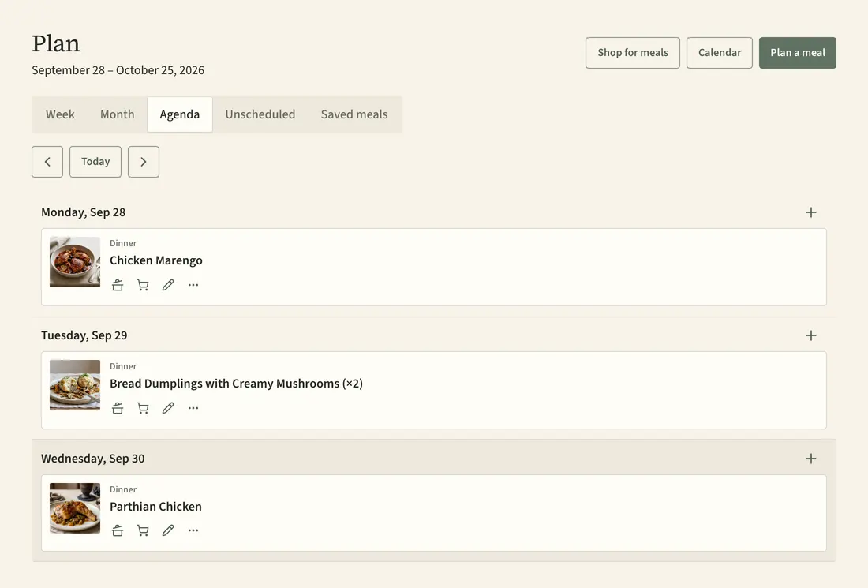Click the cook pot icon for Parthian Chicken
The image size is (868, 588).
[118, 530]
